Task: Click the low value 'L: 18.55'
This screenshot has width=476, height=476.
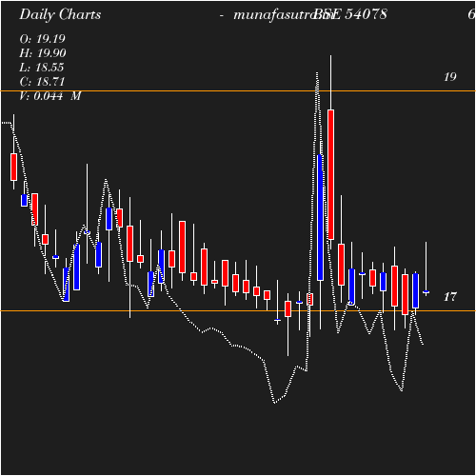Action: tap(42, 68)
